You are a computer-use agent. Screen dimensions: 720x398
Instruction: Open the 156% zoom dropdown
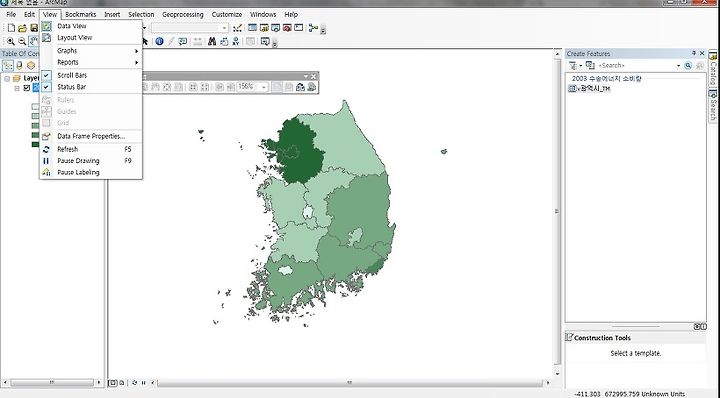point(264,87)
